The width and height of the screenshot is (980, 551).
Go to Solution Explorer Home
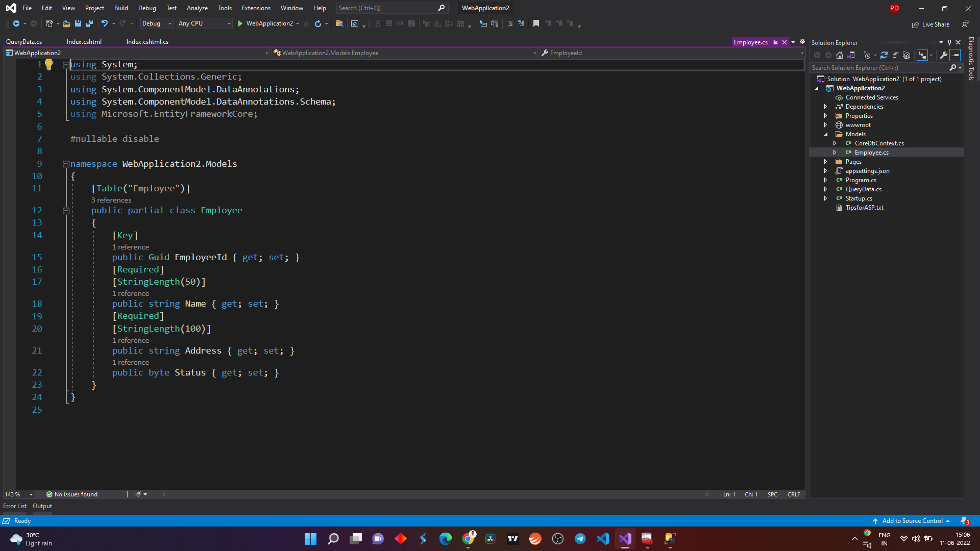[x=840, y=55]
